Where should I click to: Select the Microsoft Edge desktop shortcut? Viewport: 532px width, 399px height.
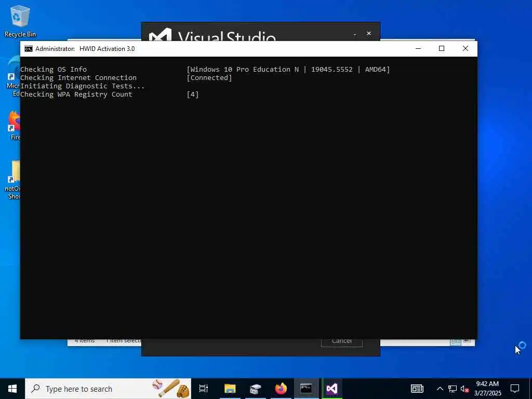13,76
